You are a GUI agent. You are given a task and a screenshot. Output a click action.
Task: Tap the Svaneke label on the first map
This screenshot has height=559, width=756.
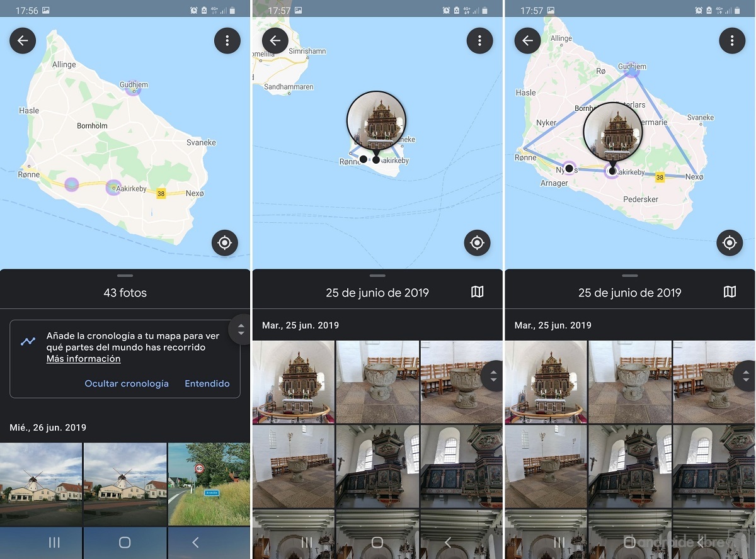coord(201,142)
